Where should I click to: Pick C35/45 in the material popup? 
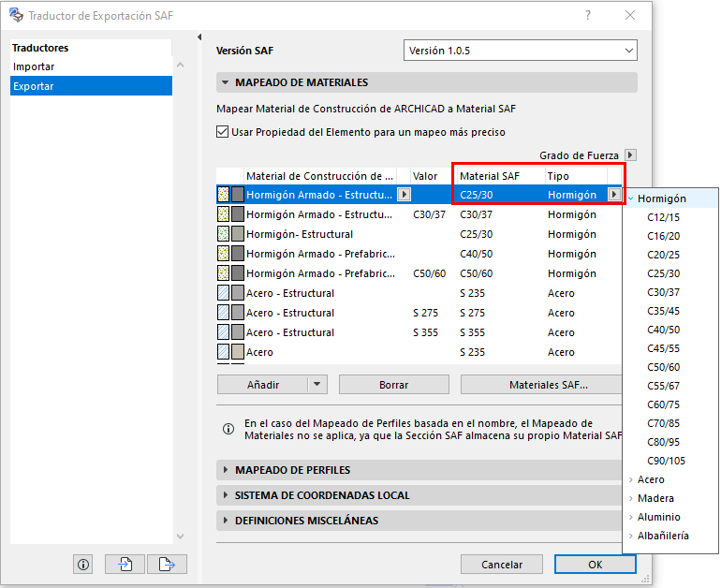point(663,311)
